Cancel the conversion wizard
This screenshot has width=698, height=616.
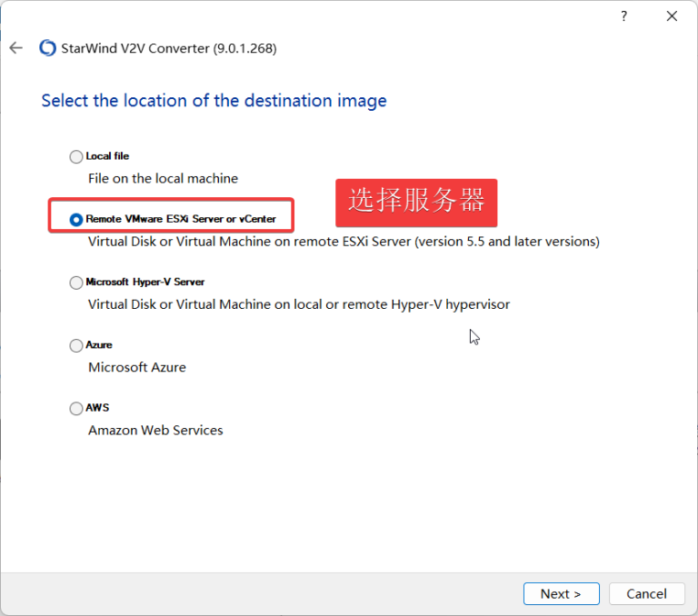click(x=646, y=594)
